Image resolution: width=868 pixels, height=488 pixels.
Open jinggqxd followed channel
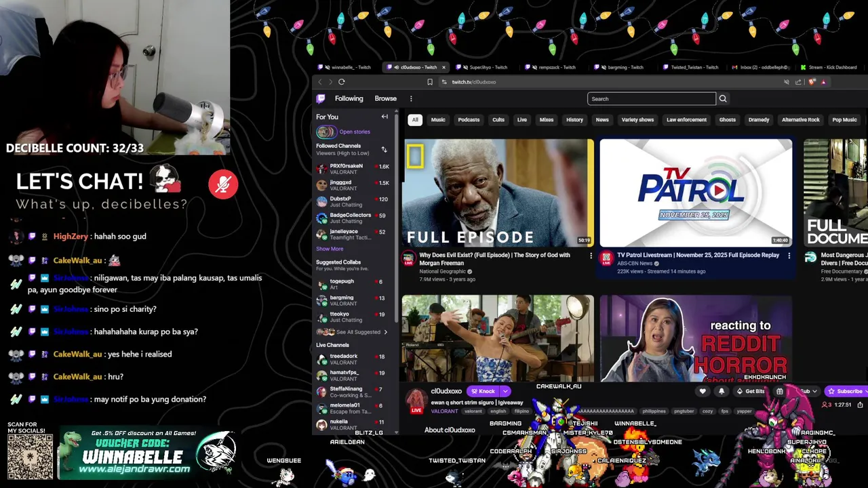point(353,185)
